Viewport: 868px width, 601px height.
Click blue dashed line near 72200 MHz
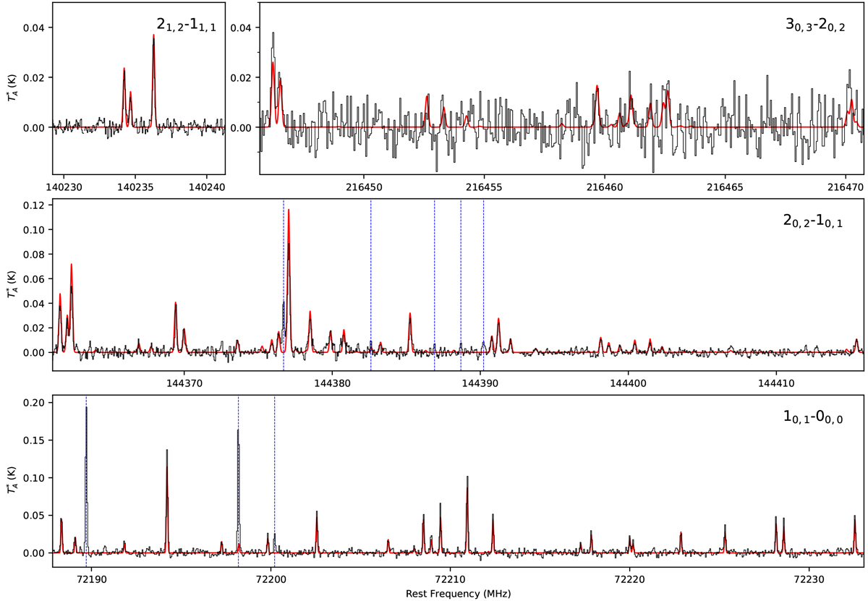tap(274, 477)
